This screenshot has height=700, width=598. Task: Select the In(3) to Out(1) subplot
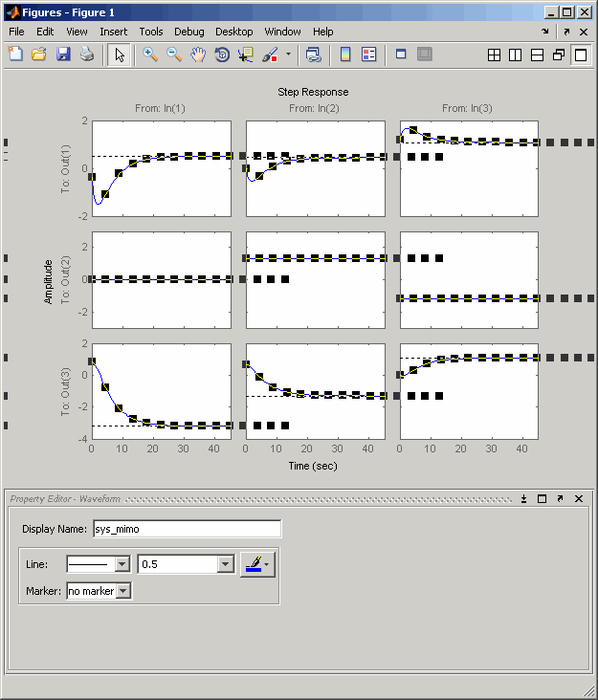pyautogui.click(x=469, y=168)
